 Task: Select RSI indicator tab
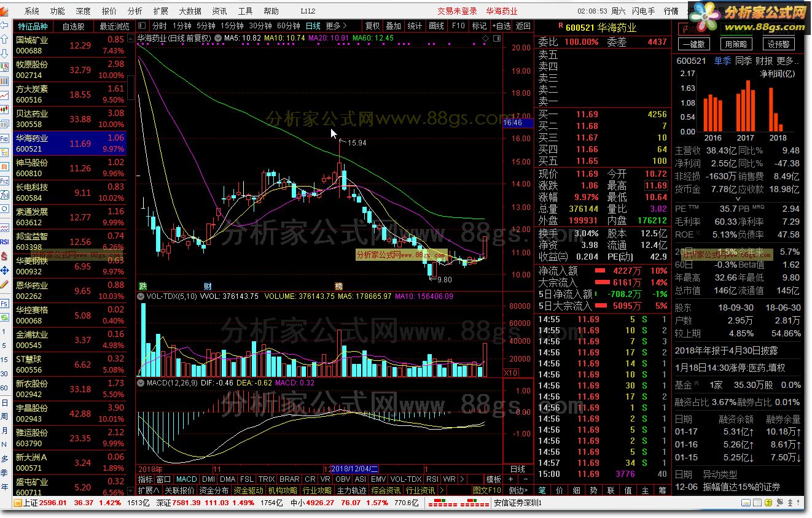(x=432, y=479)
